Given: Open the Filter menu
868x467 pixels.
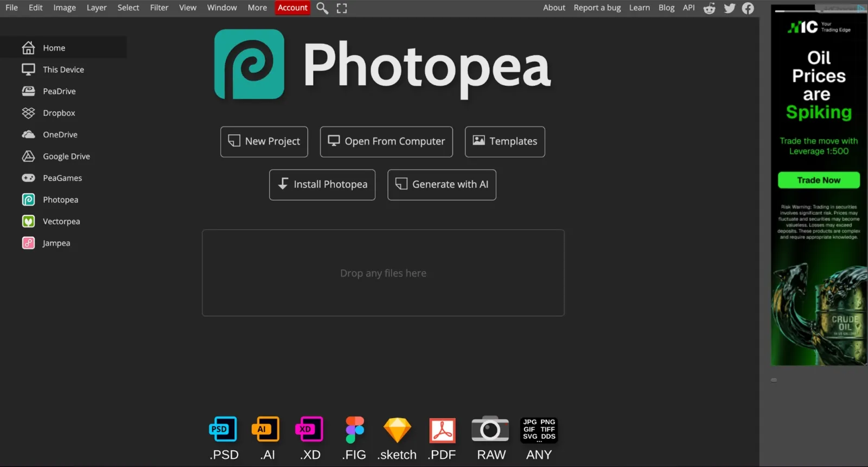Looking at the screenshot, I should point(159,8).
